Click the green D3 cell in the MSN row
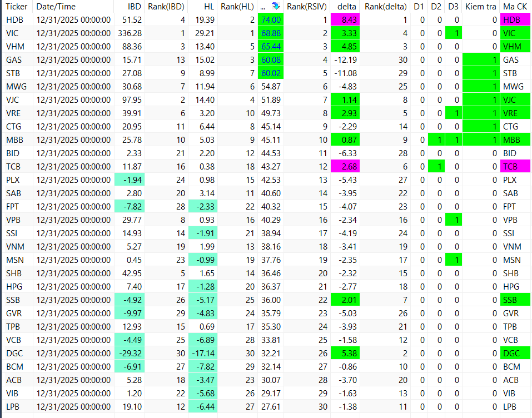Viewport: 532px width, 418px height. coord(453,260)
